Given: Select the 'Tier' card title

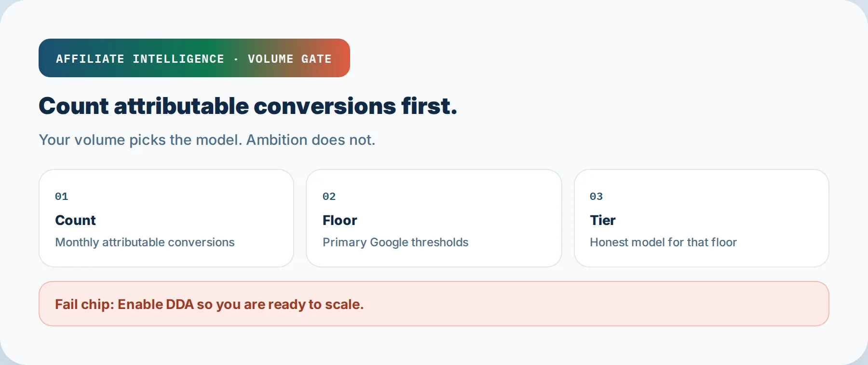Looking at the screenshot, I should pyautogui.click(x=603, y=220).
